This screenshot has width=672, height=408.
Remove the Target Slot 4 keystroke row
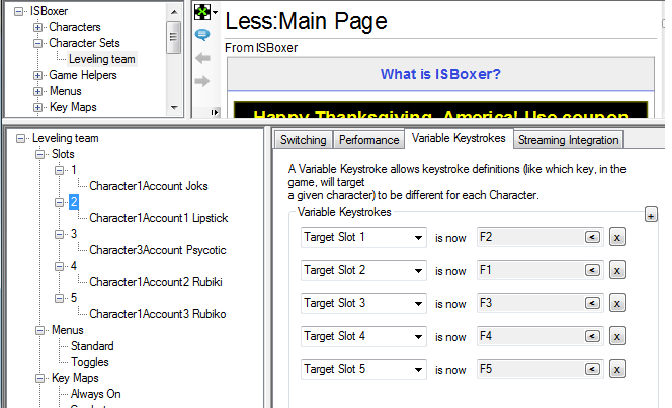[x=617, y=336]
